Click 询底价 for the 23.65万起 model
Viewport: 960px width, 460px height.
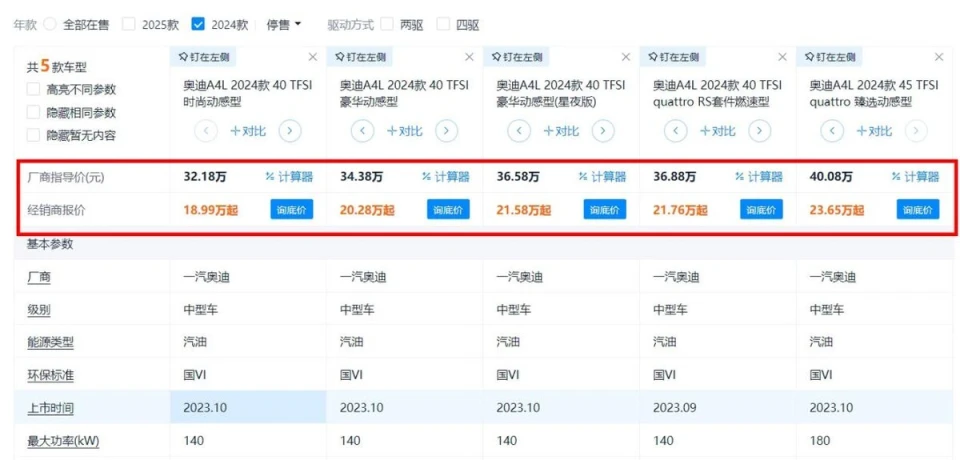pyautogui.click(x=918, y=210)
